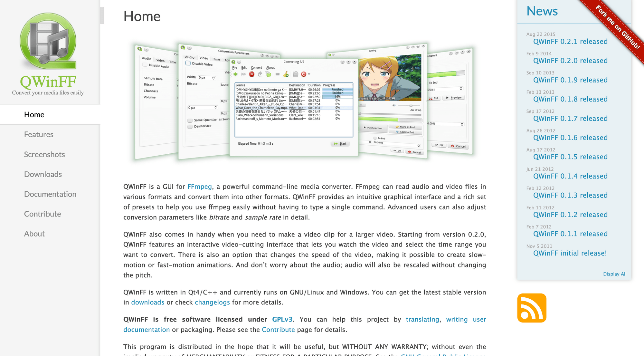Open the Features navigation link
This screenshot has width=644, height=356.
(x=39, y=134)
